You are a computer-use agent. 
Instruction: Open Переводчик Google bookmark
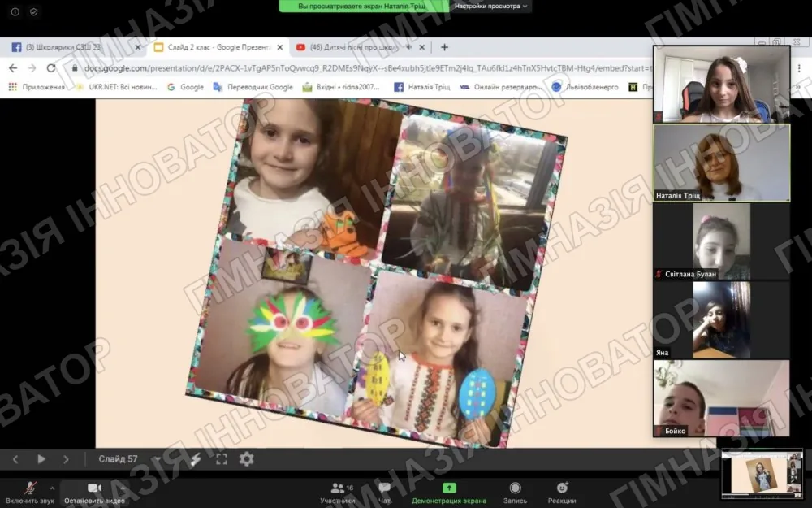tap(253, 87)
